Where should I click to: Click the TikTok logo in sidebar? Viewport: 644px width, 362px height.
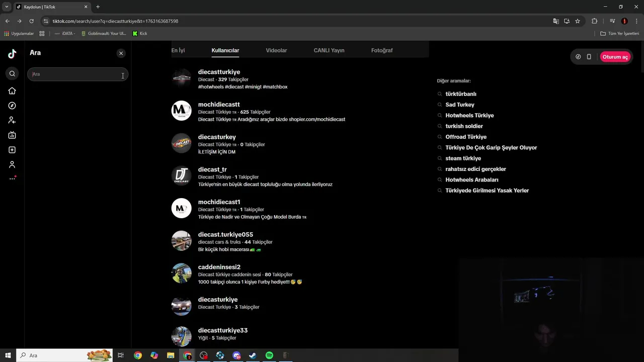[x=12, y=54]
